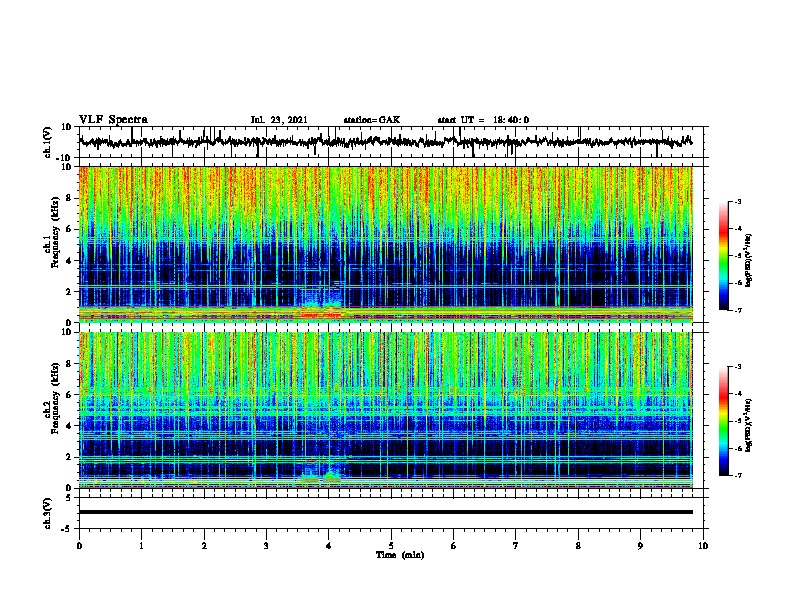Click the "VLF Spectra" plot title
This screenshot has height=612, width=792.
pos(113,120)
